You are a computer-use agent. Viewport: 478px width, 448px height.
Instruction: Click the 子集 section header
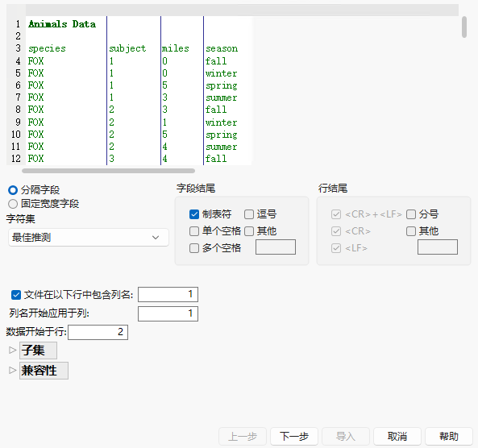point(38,351)
